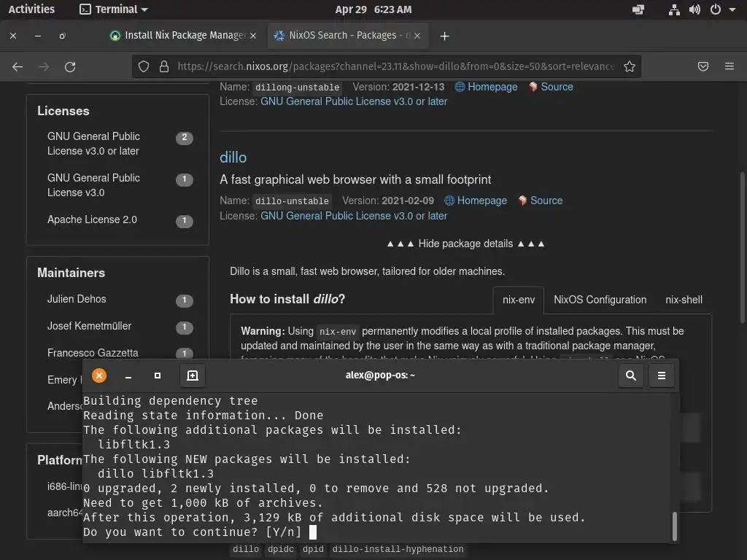Filter by GNU General Public License v3.0
Screen dimensions: 747x560
tap(120, 185)
